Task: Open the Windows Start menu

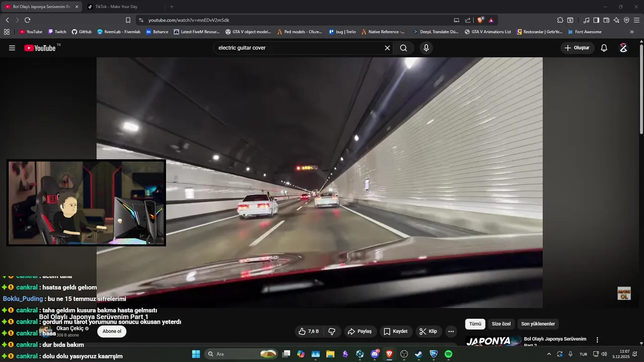Action: 196,354
